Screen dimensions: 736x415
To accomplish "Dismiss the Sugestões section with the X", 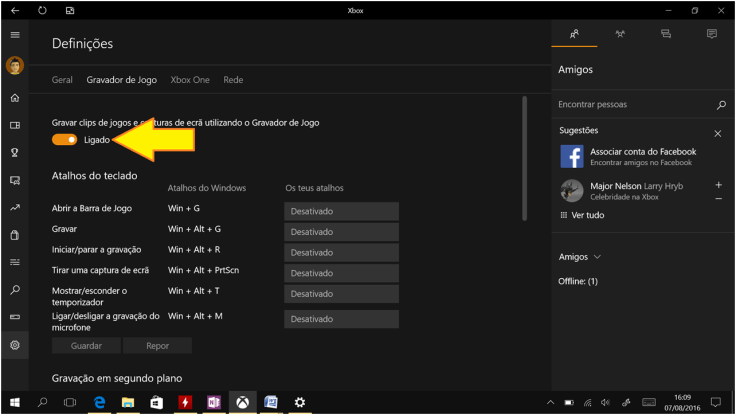I will [x=718, y=133].
